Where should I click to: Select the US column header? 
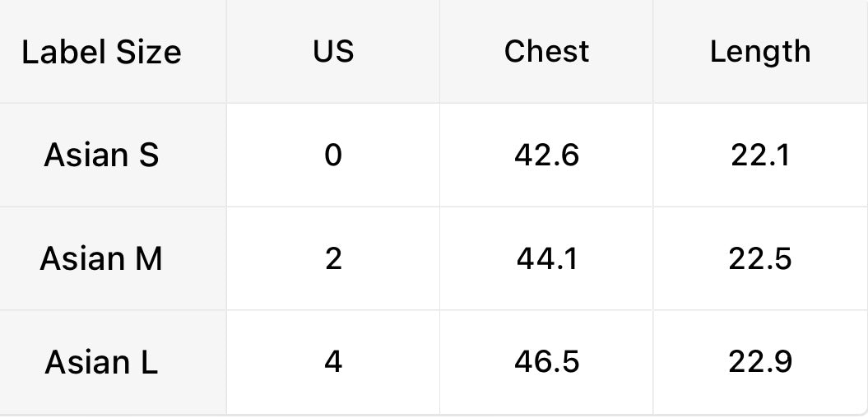tap(333, 52)
